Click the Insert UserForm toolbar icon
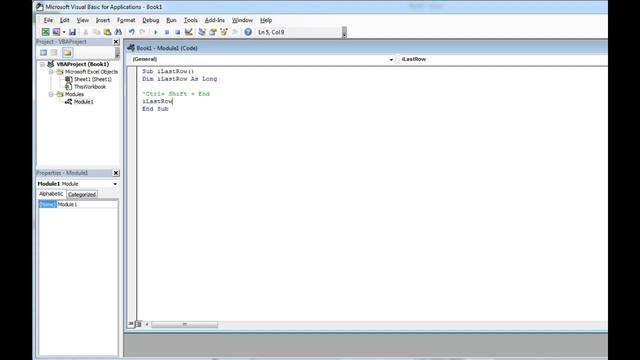 click(56, 32)
